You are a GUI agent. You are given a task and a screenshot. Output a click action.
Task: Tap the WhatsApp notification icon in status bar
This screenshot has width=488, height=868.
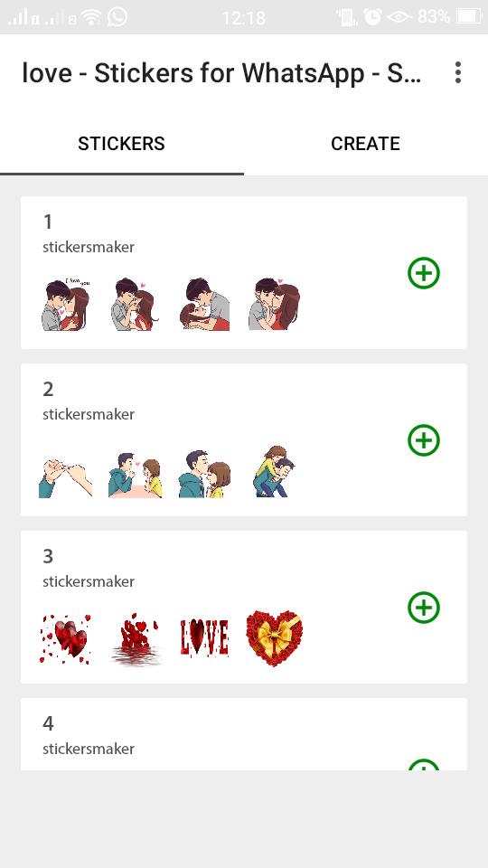(x=117, y=17)
